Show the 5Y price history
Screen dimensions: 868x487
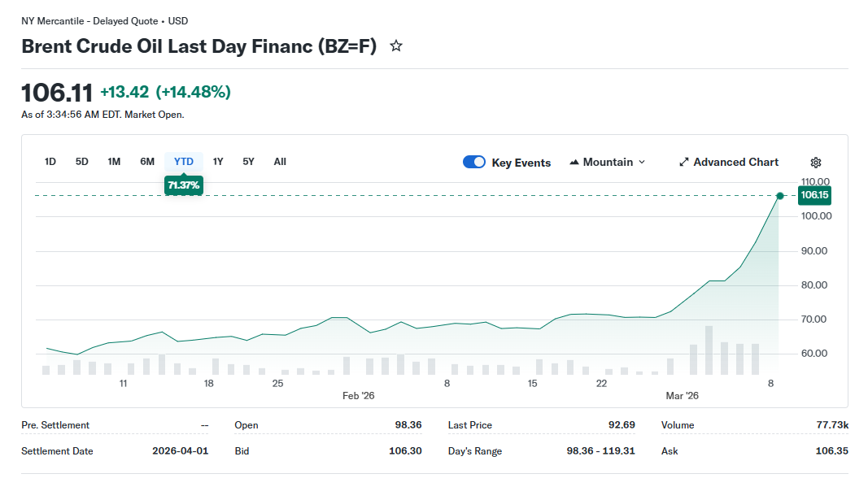249,162
